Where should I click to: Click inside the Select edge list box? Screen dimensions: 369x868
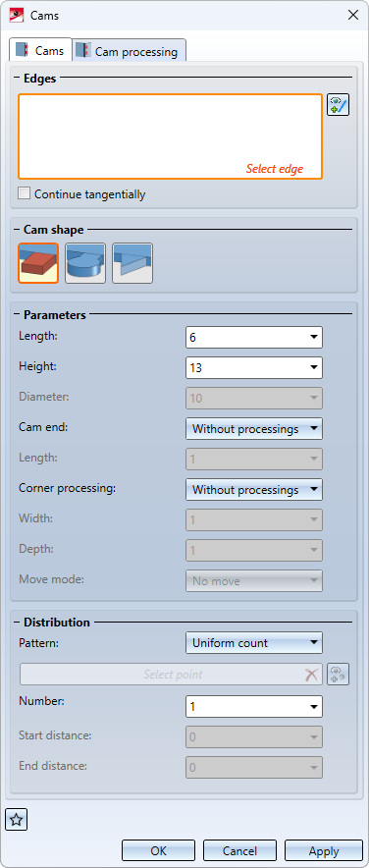tap(171, 136)
